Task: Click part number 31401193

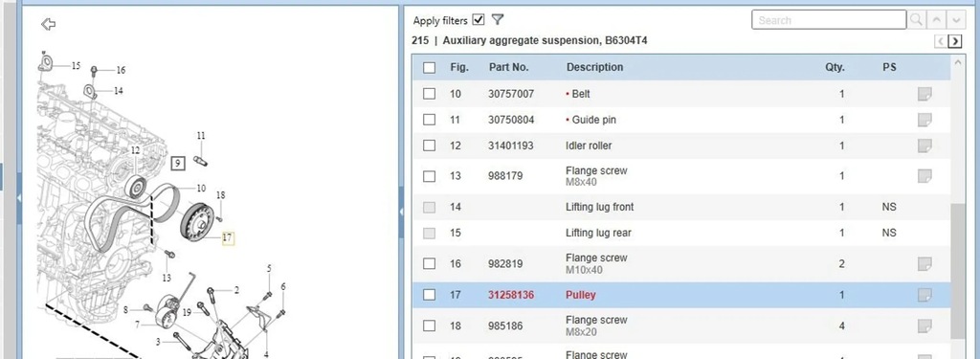Action: [511, 146]
